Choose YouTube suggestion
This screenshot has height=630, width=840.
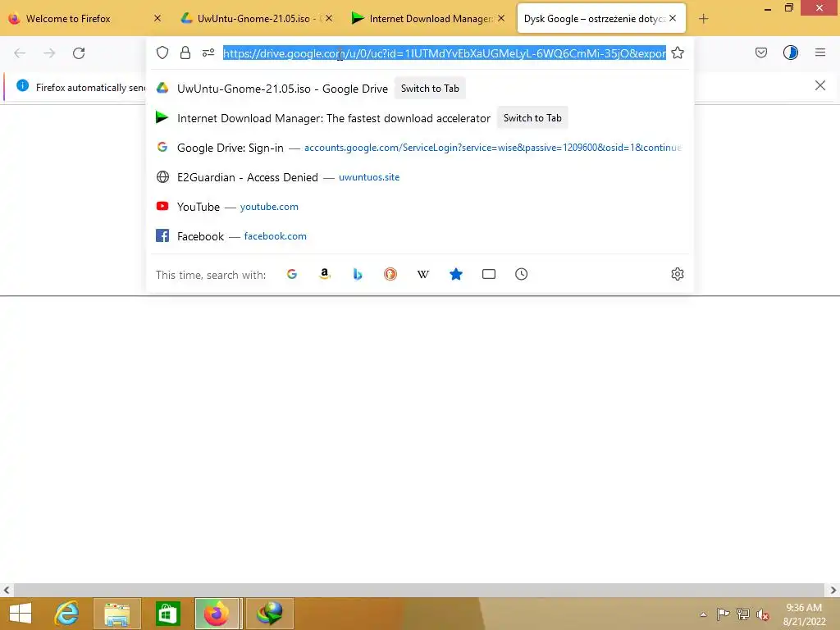419,207
